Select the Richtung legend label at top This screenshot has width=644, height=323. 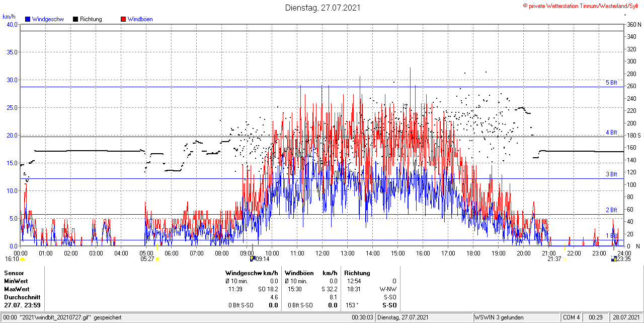pos(91,19)
